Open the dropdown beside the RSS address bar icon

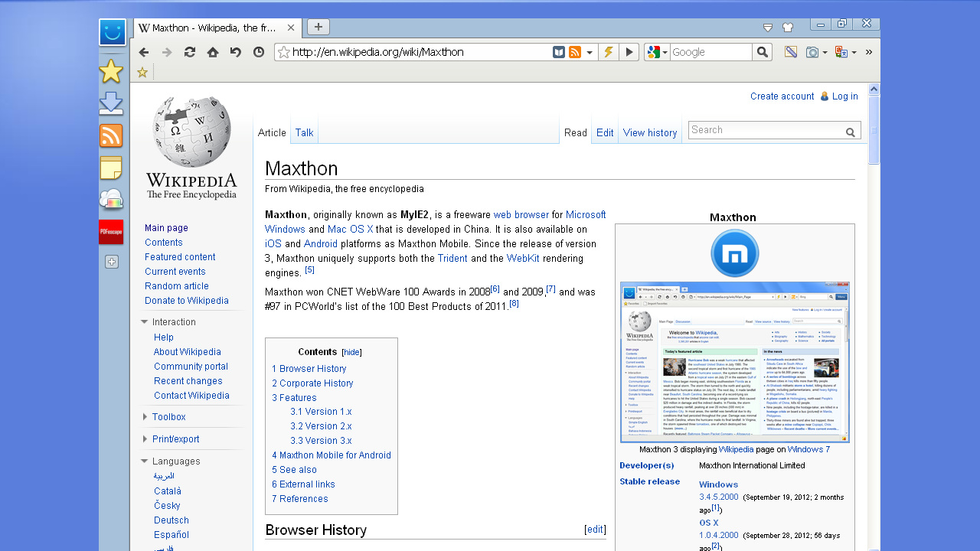click(x=590, y=52)
